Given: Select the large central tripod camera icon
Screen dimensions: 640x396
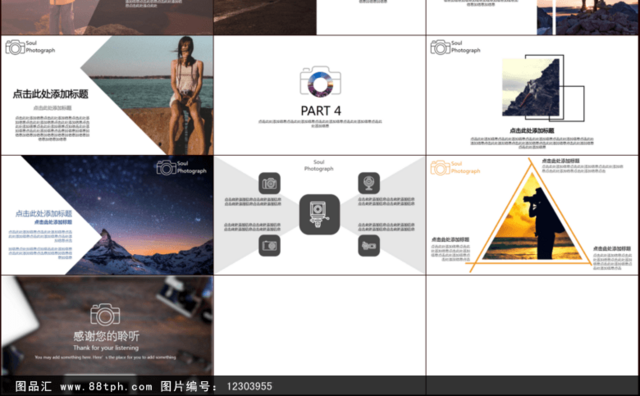Looking at the screenshot, I should pos(320,214).
